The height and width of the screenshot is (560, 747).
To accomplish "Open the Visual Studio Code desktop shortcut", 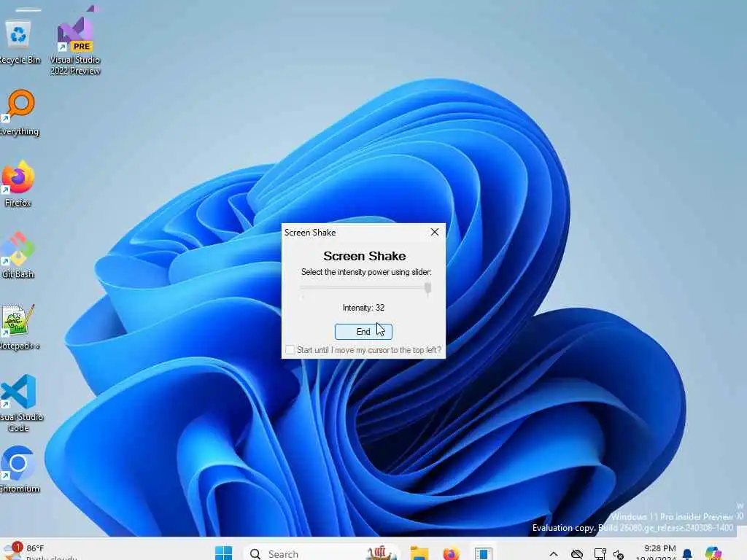I will pos(20,404).
